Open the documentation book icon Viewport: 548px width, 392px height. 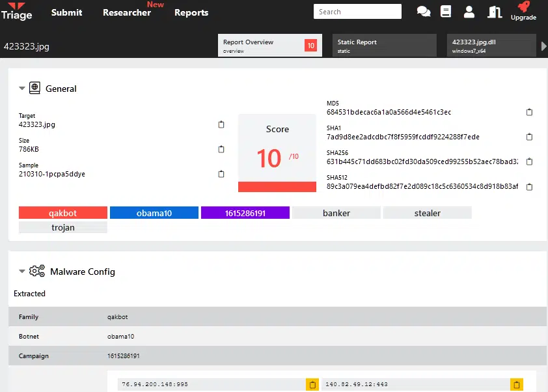point(446,11)
